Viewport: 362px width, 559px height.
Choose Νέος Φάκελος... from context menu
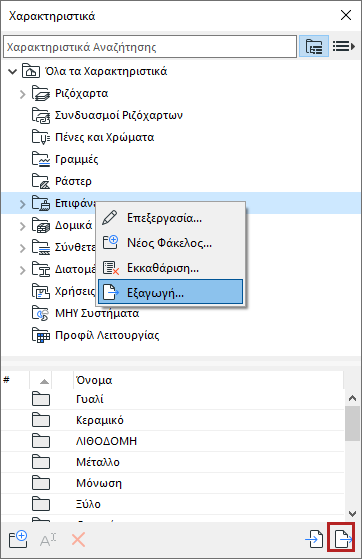pos(170,243)
